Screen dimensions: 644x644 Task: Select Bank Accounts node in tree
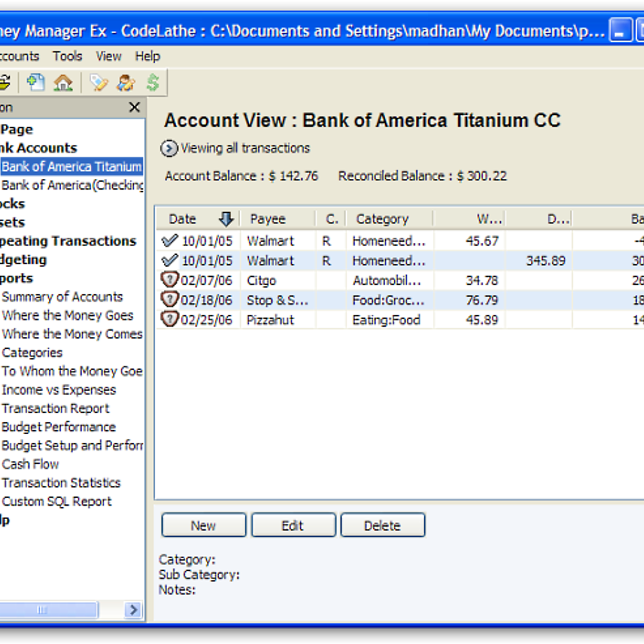coord(38,148)
